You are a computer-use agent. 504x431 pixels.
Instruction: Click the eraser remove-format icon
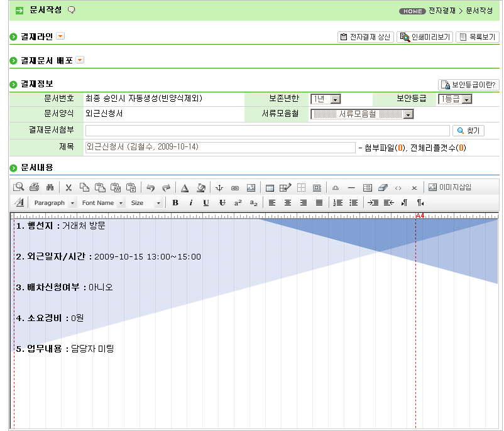tap(383, 187)
